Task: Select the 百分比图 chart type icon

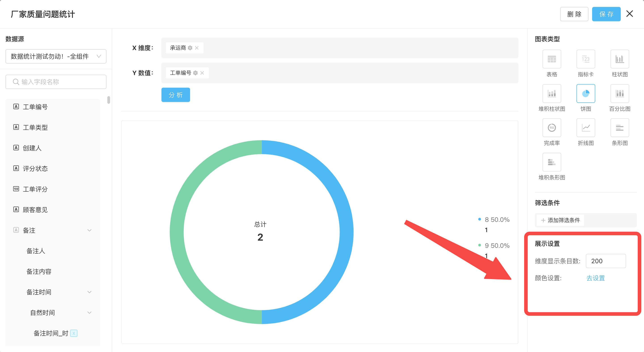Action: click(619, 93)
